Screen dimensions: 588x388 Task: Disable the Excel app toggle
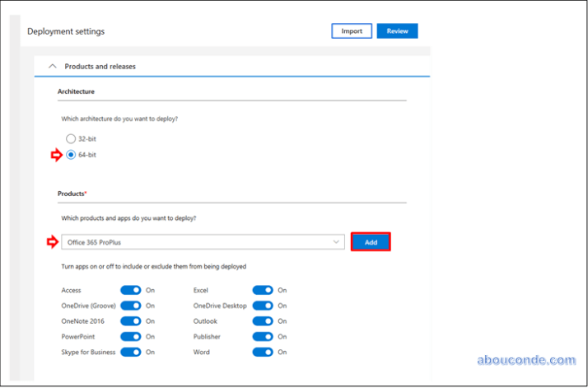(x=263, y=291)
